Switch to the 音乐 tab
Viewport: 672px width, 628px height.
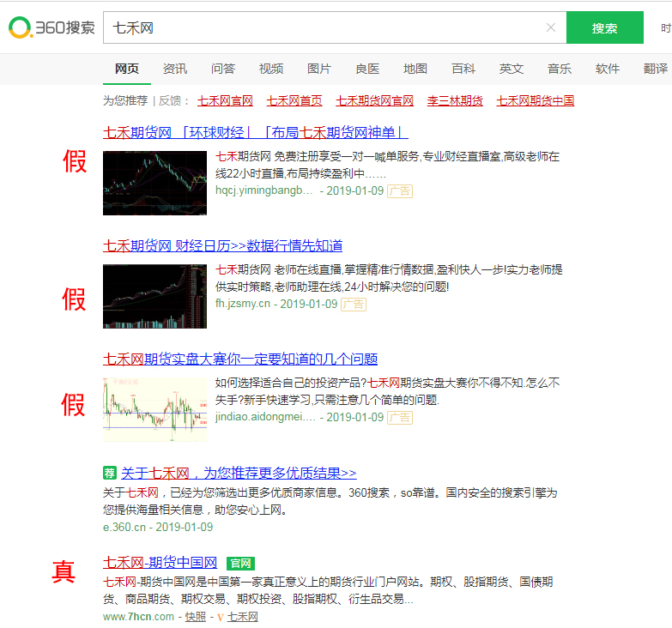coord(560,69)
